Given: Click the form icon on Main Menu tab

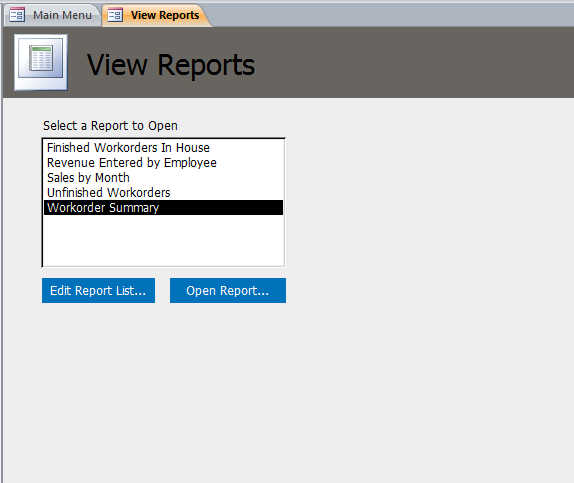Looking at the screenshot, I should coord(17,15).
